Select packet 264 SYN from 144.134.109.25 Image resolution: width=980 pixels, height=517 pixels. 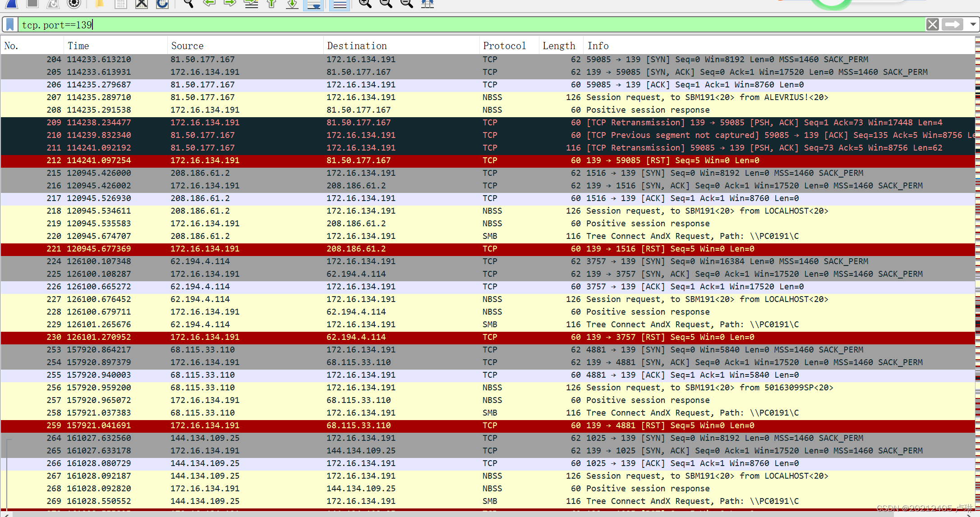pyautogui.click(x=488, y=438)
